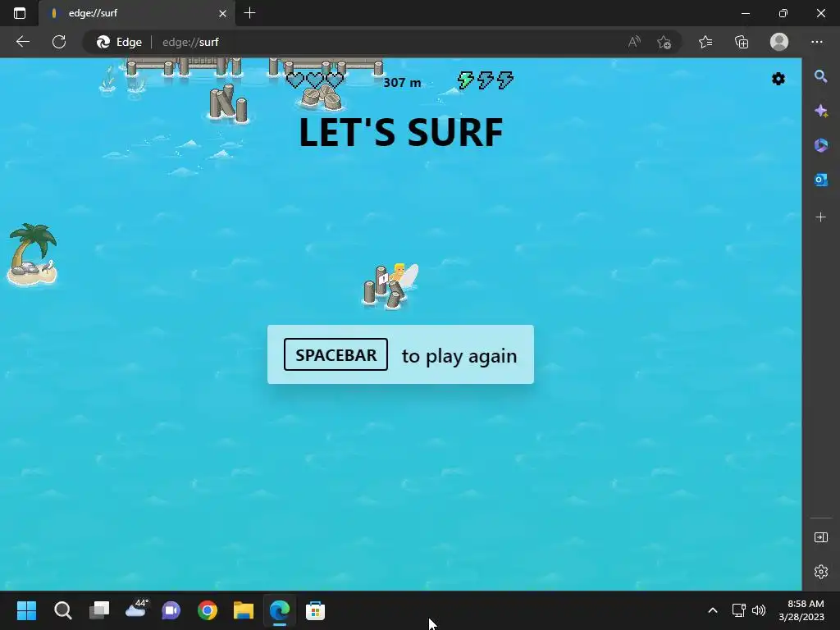Refresh the edge://surf page
840x630 pixels.
click(x=59, y=42)
